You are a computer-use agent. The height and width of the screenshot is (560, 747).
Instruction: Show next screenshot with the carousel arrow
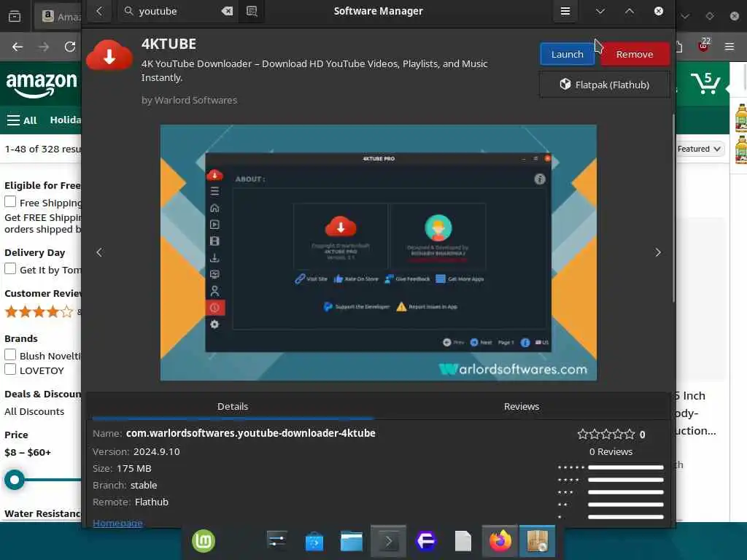(658, 252)
